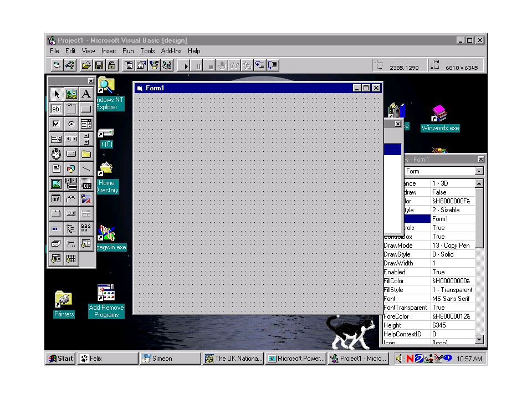Image resolution: width=532 pixels, height=399 pixels.
Task: Open the View menu
Action: click(88, 51)
